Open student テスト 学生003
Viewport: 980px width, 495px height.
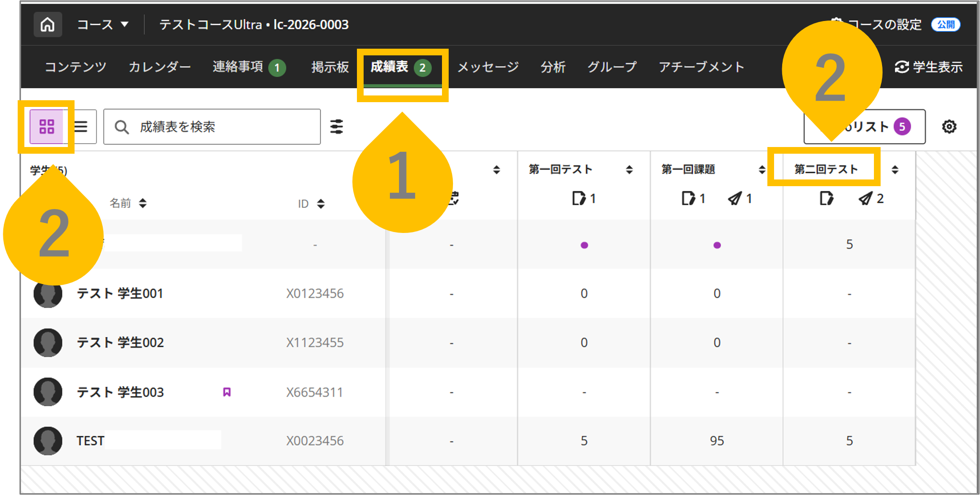point(120,392)
